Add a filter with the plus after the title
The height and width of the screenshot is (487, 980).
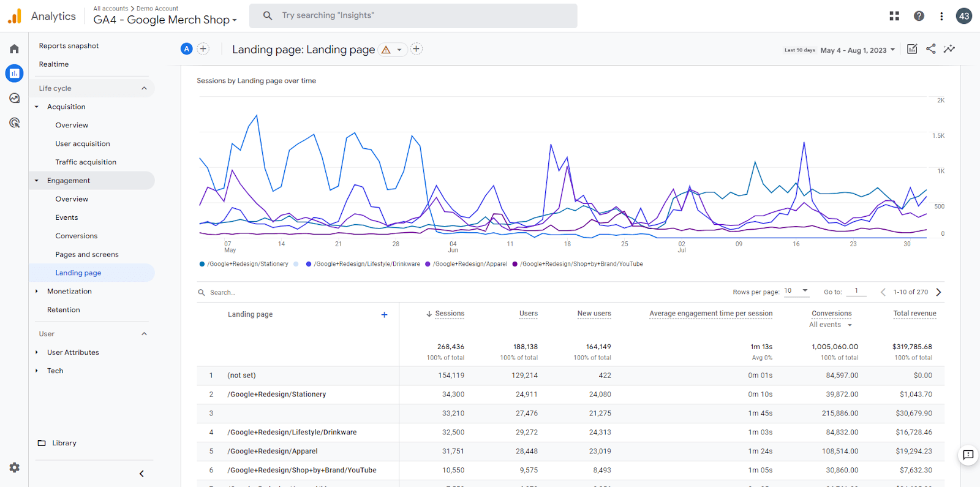pos(417,49)
